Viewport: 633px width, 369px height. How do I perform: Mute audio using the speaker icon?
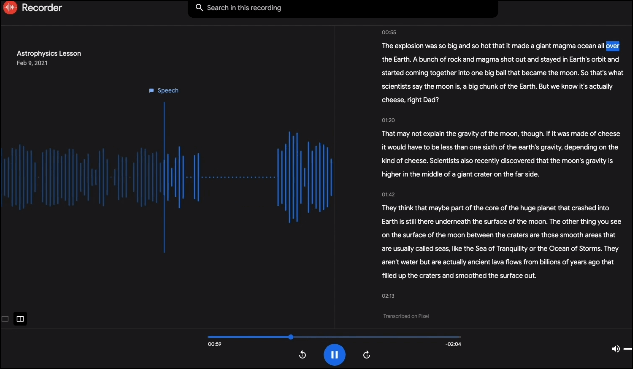616,348
